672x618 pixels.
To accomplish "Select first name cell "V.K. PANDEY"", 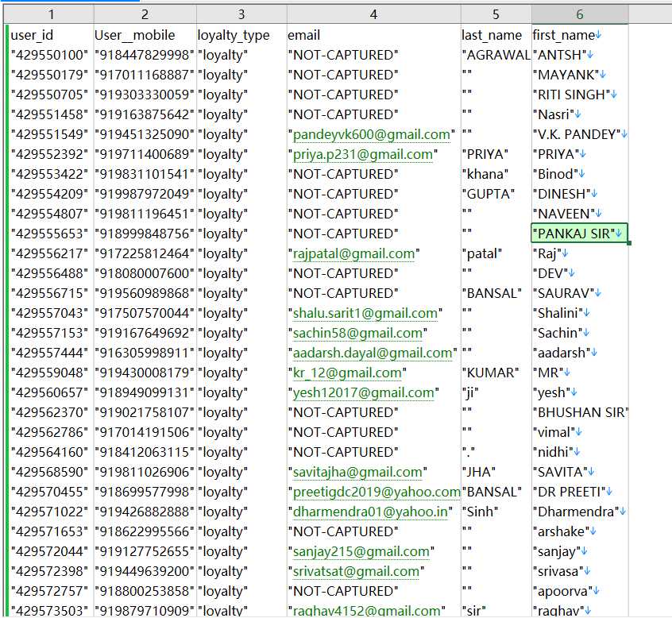I will 580,134.
